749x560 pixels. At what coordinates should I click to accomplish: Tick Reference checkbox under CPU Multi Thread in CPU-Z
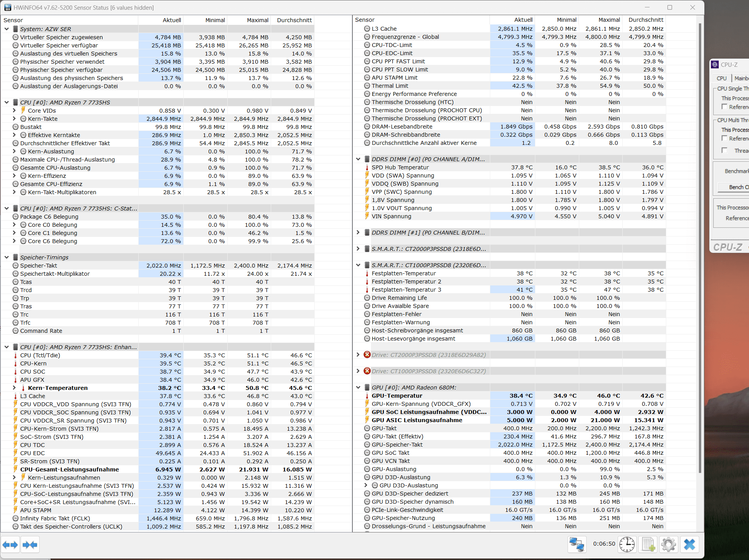point(725,138)
